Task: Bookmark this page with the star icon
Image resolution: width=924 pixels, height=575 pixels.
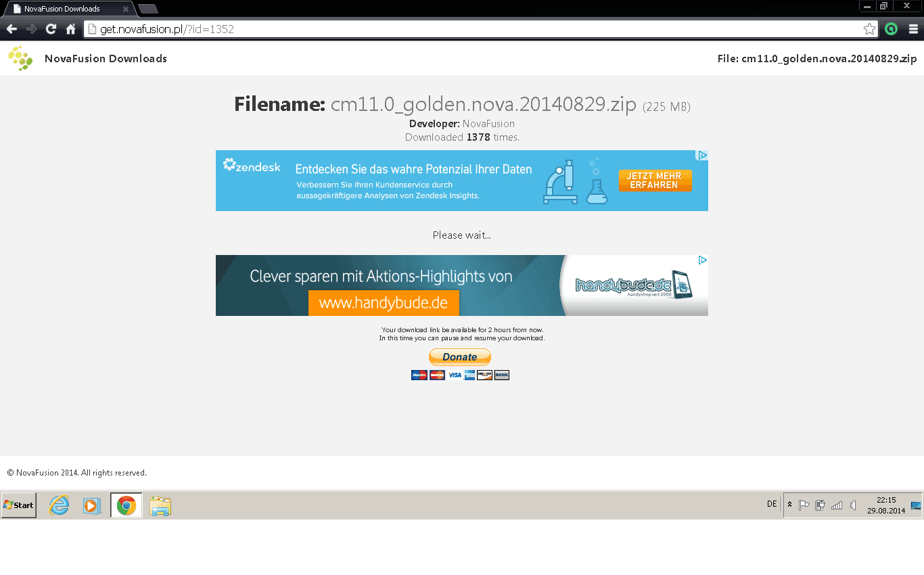Action: coord(869,29)
